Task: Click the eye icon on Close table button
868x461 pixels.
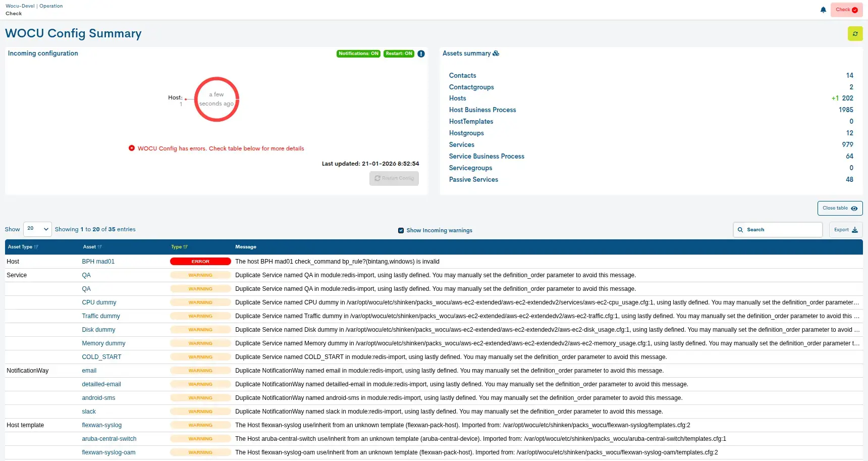Action: tap(854, 208)
